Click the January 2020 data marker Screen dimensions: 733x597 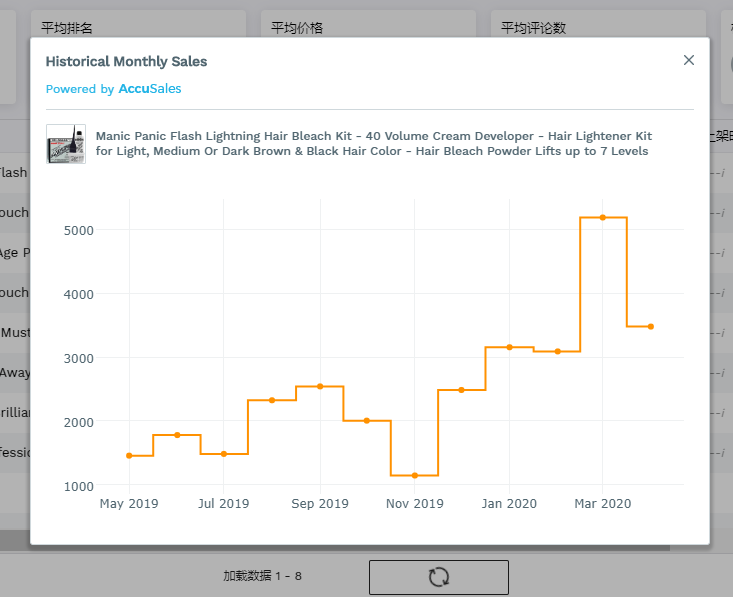[x=509, y=347]
